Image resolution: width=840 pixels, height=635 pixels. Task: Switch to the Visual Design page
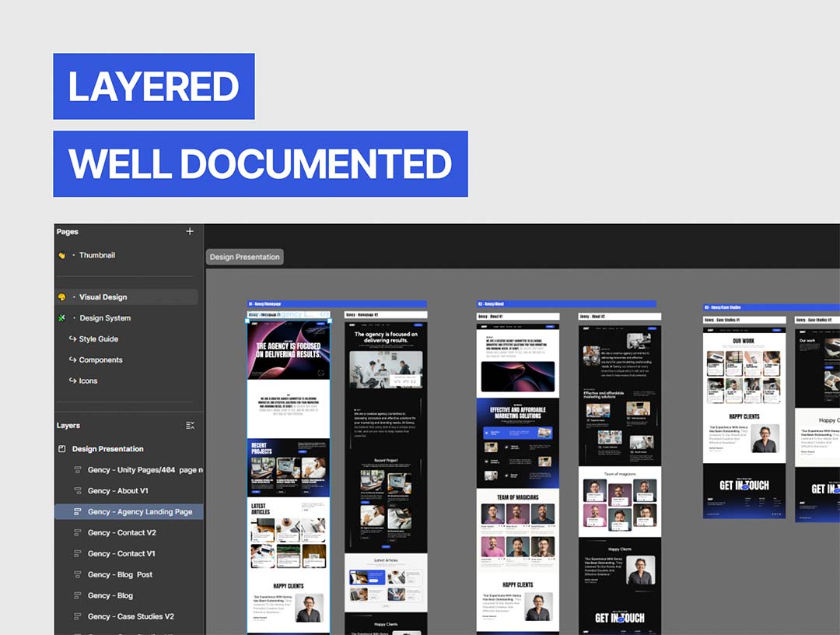point(103,297)
